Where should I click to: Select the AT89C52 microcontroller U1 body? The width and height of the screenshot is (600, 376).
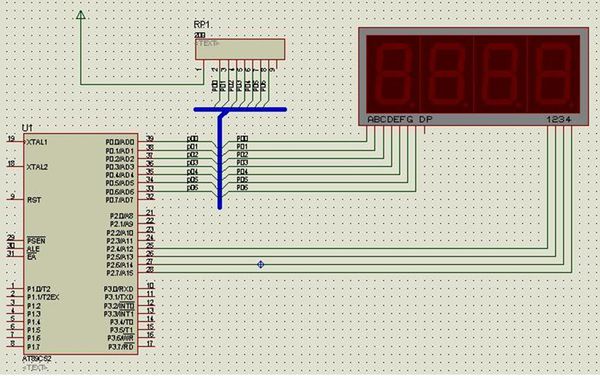point(80,244)
